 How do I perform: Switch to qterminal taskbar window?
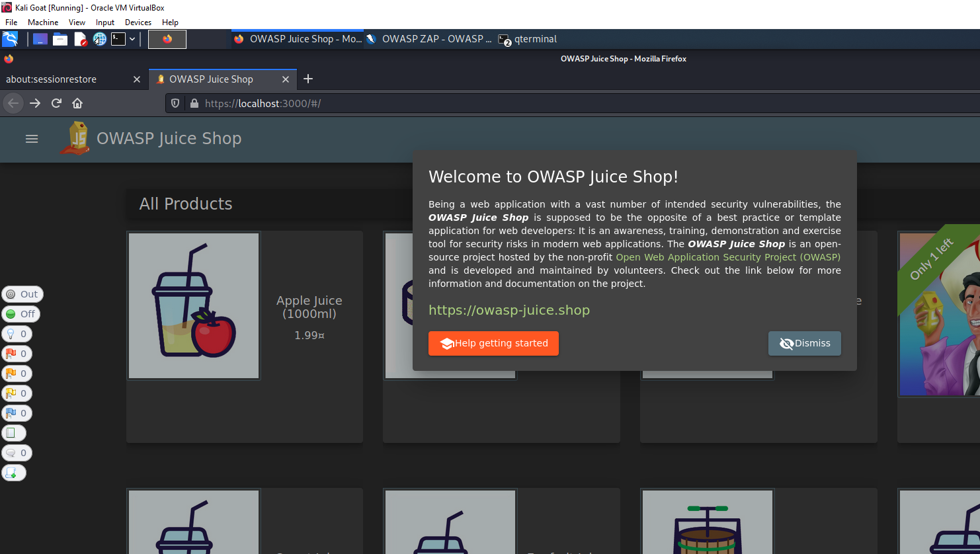(528, 39)
